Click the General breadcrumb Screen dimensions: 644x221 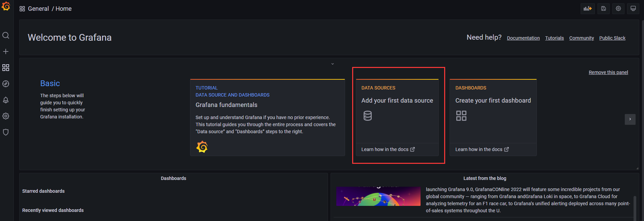[38, 9]
